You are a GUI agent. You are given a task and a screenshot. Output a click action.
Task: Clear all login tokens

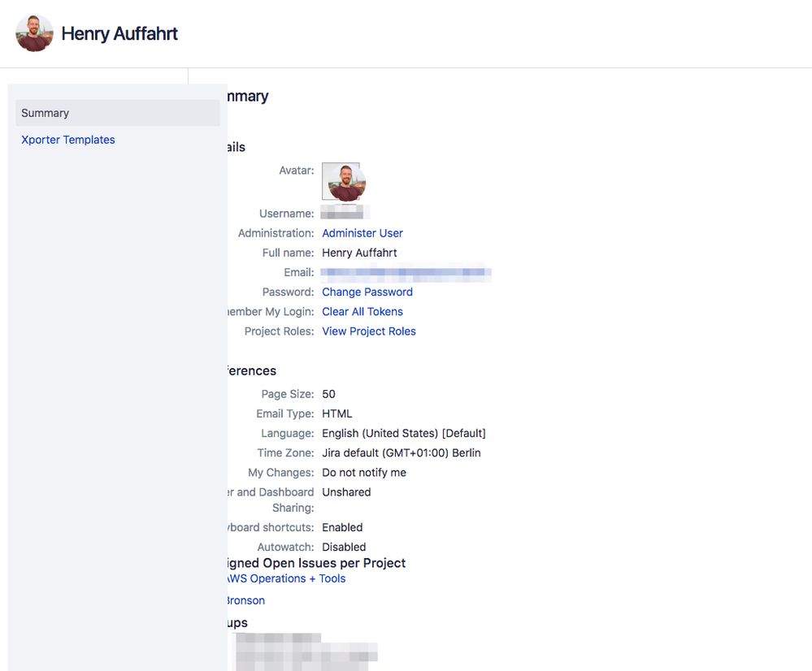pos(362,311)
